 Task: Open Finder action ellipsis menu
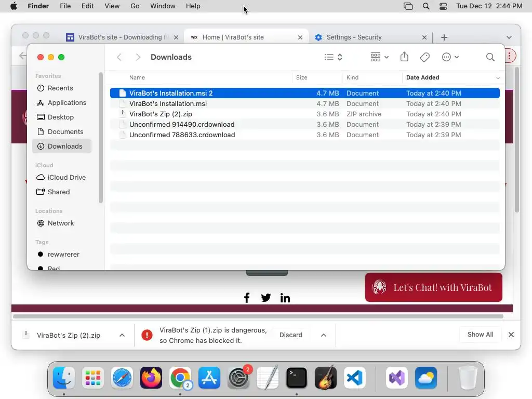pos(450,57)
